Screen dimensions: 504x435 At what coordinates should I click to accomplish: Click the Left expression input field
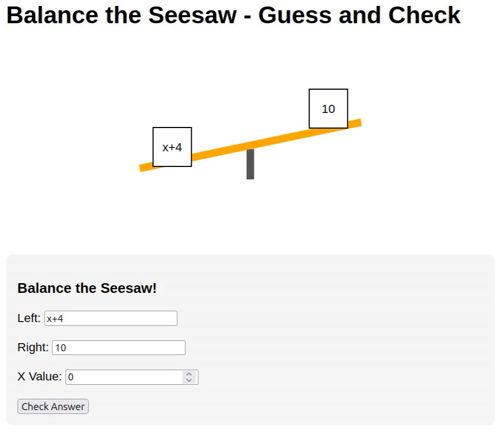point(111,318)
